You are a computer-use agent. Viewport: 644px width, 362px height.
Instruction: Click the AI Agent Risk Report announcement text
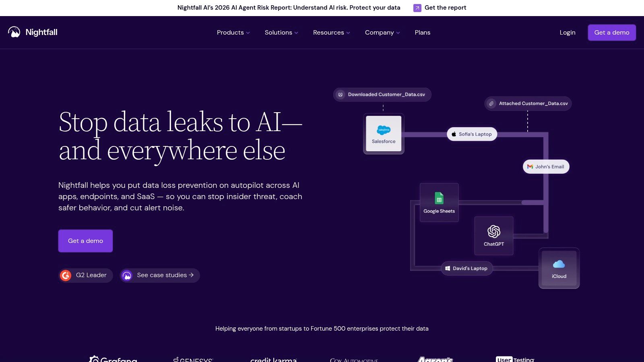[289, 8]
